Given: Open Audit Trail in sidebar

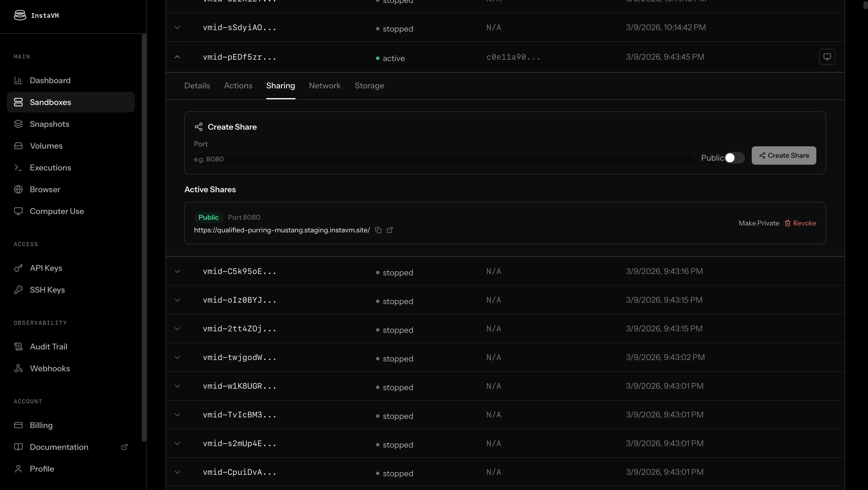Looking at the screenshot, I should click(x=49, y=347).
